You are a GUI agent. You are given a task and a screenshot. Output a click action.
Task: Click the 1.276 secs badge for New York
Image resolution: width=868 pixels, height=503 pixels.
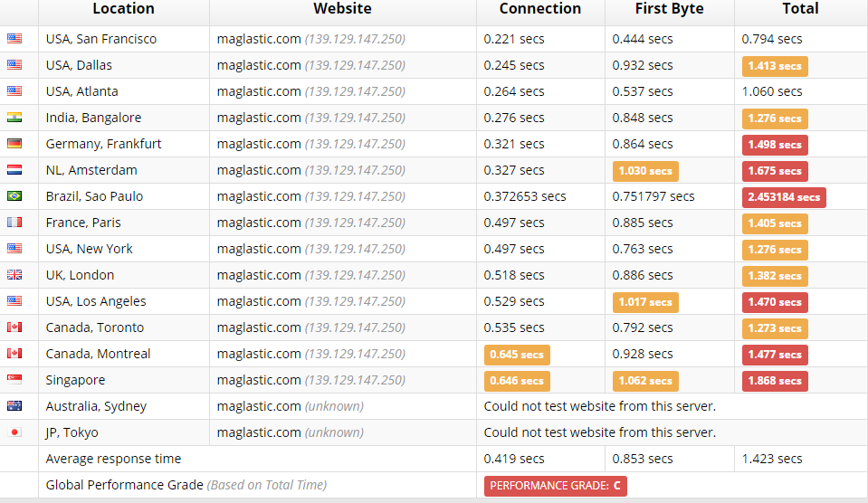click(775, 250)
